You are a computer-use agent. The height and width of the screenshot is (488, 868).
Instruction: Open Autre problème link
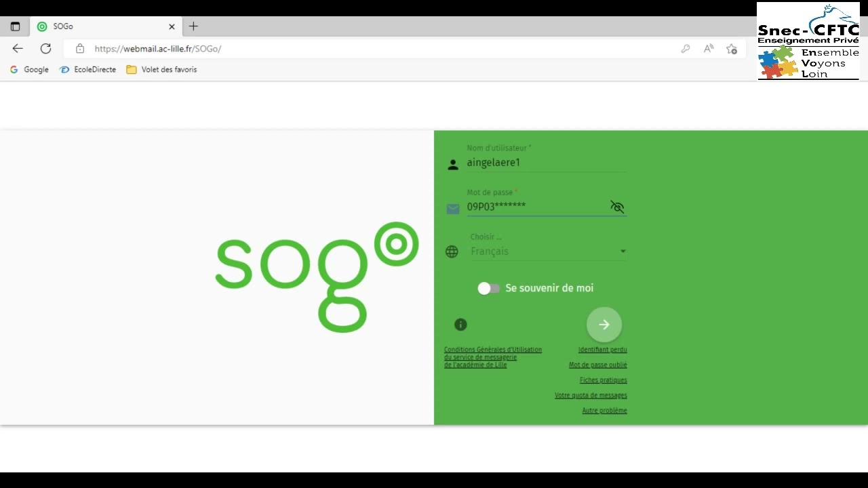tap(604, 411)
